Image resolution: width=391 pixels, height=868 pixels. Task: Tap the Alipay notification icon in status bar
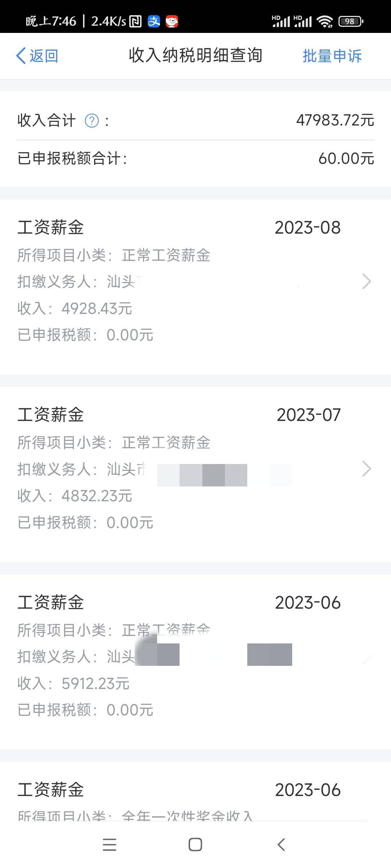(154, 21)
